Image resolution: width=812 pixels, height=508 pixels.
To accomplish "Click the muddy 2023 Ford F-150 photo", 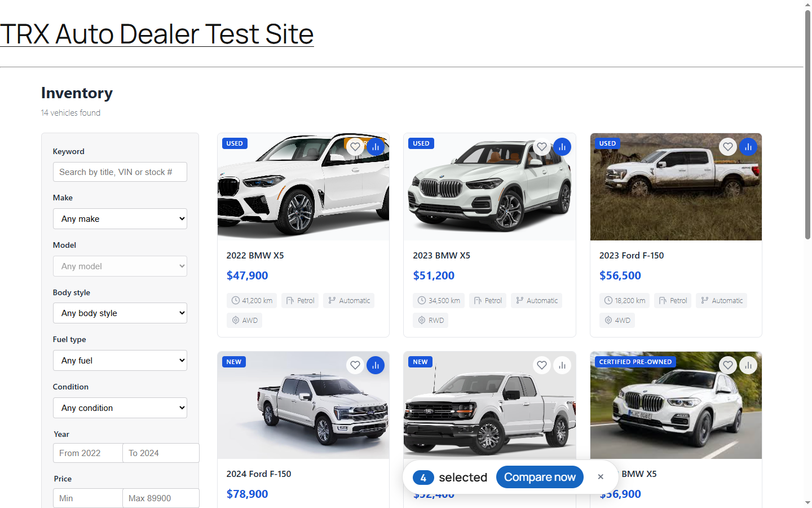I will click(676, 187).
